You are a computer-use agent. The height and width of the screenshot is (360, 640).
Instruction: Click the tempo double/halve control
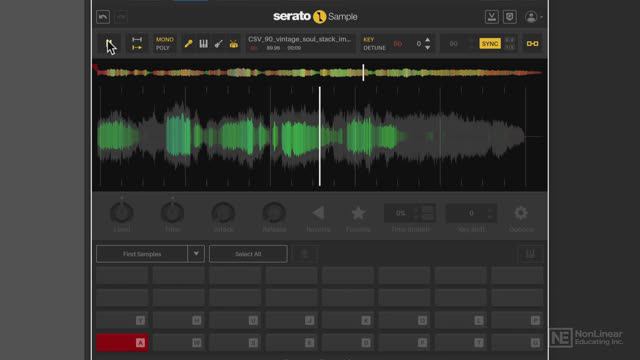point(510,44)
